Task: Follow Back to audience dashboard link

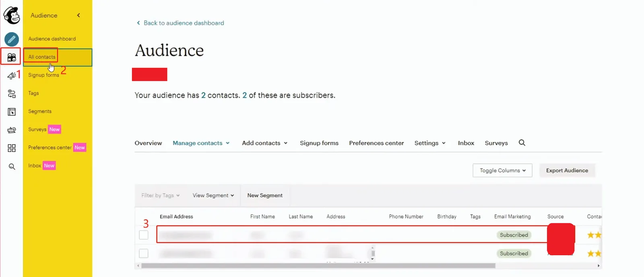Action: tap(184, 23)
